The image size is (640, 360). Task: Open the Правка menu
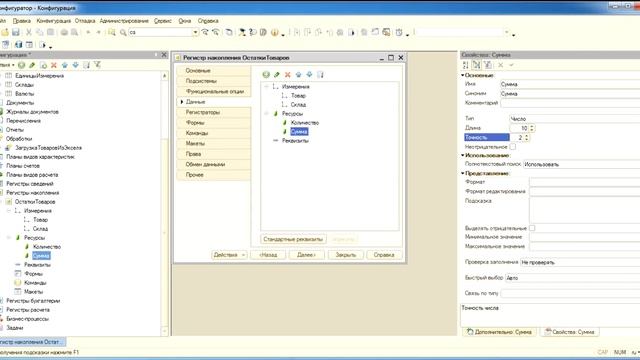[22, 20]
